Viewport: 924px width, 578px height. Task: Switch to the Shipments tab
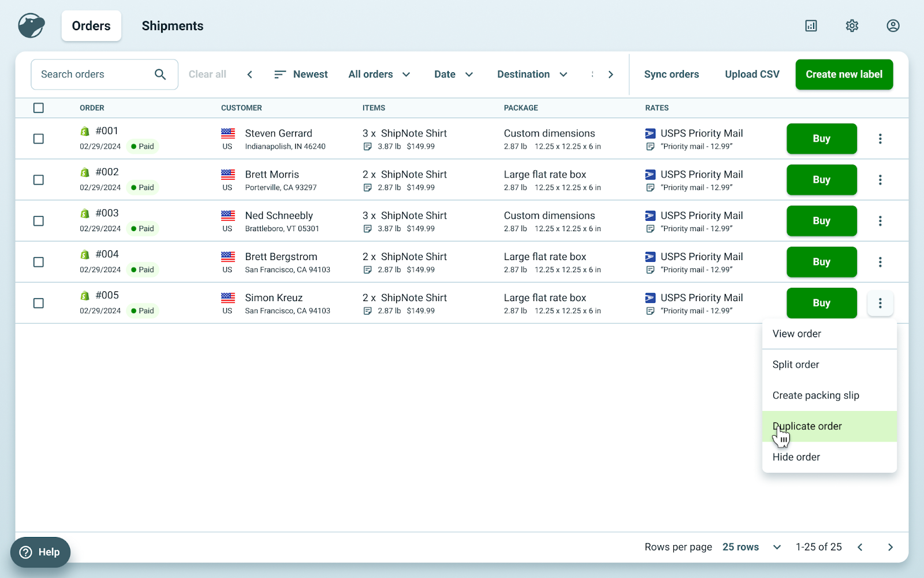coord(173,26)
